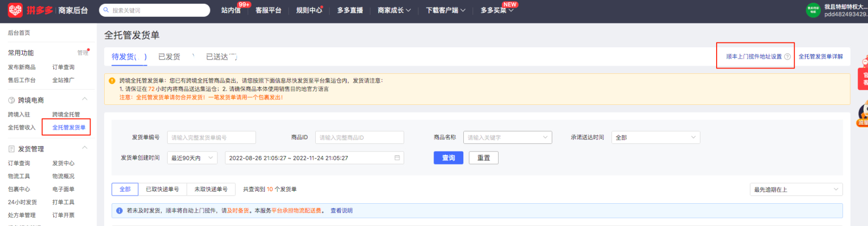Open the penguin traffic floating widget
Viewport: 868px width, 226px height.
(x=863, y=115)
